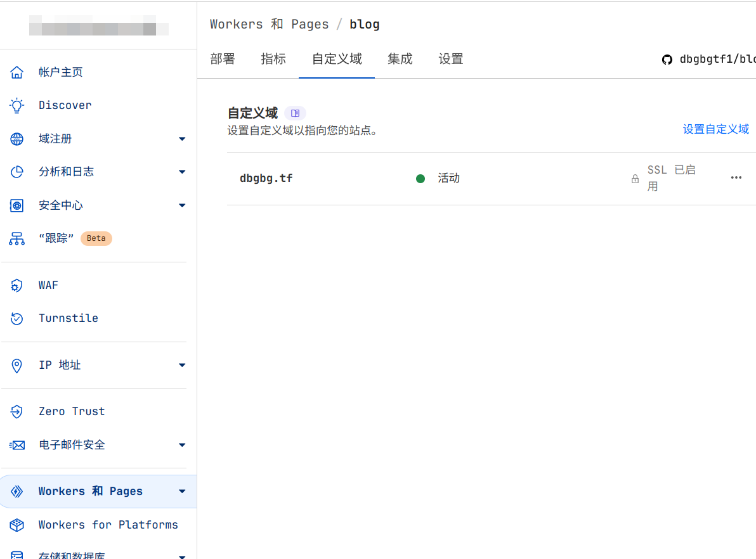Open the three-dot menu for dbgbg.tf
The width and height of the screenshot is (756, 559).
tap(736, 178)
